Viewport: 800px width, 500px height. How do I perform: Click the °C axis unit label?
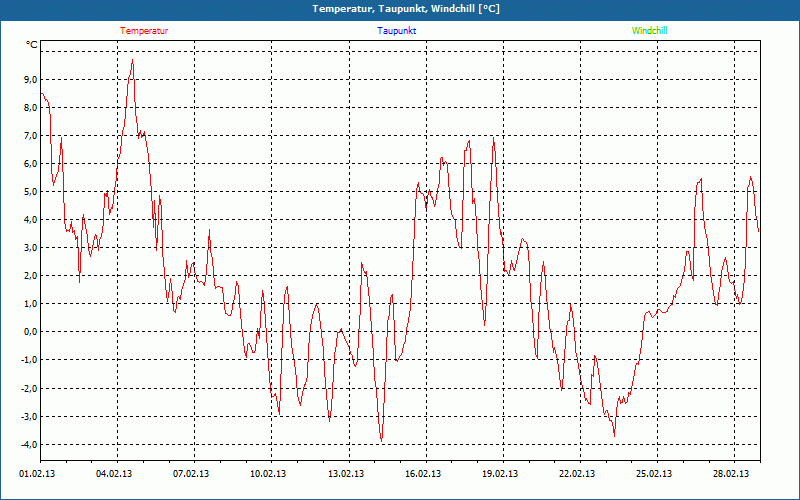pyautogui.click(x=32, y=45)
